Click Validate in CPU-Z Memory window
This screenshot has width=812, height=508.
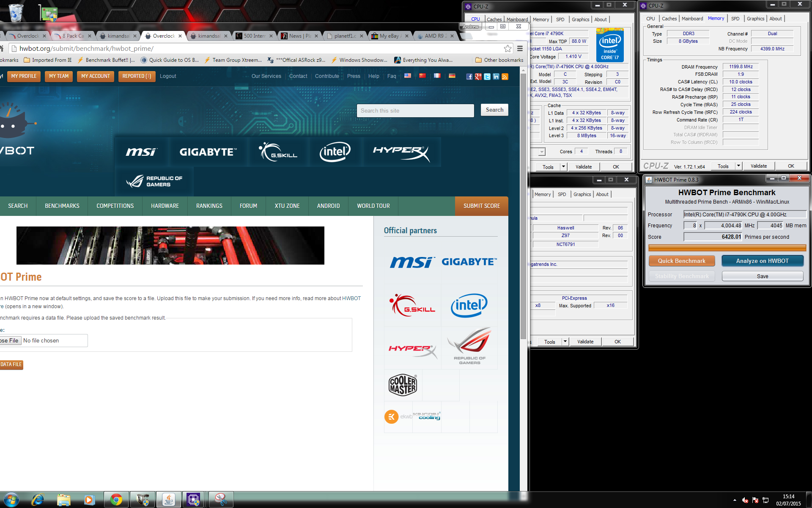758,166
